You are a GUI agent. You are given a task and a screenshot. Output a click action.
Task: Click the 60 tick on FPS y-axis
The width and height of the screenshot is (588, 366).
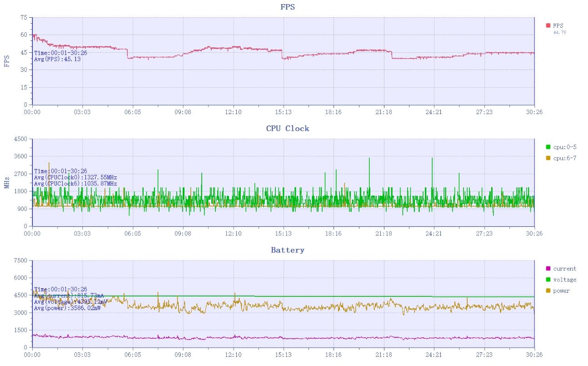tap(24, 35)
